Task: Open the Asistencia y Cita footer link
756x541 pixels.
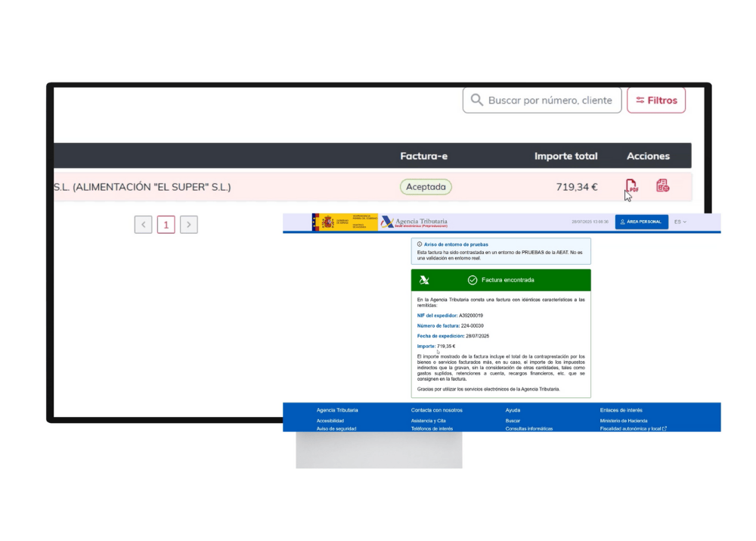Action: (428, 420)
